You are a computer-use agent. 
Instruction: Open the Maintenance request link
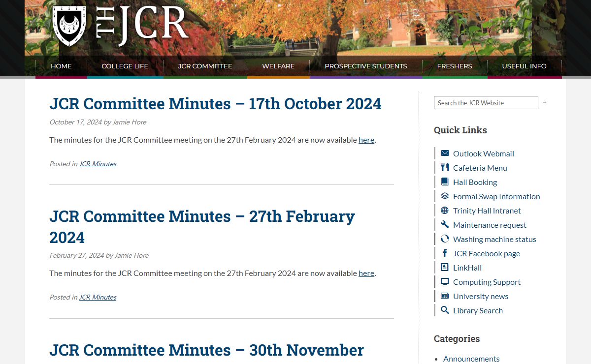(x=490, y=225)
